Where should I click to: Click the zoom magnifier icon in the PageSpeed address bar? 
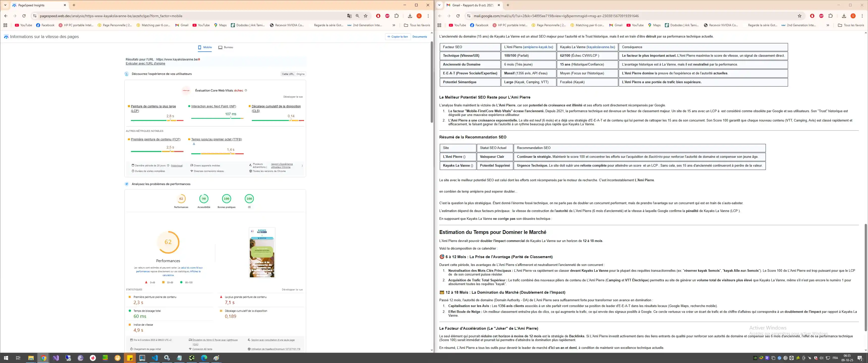(x=358, y=16)
